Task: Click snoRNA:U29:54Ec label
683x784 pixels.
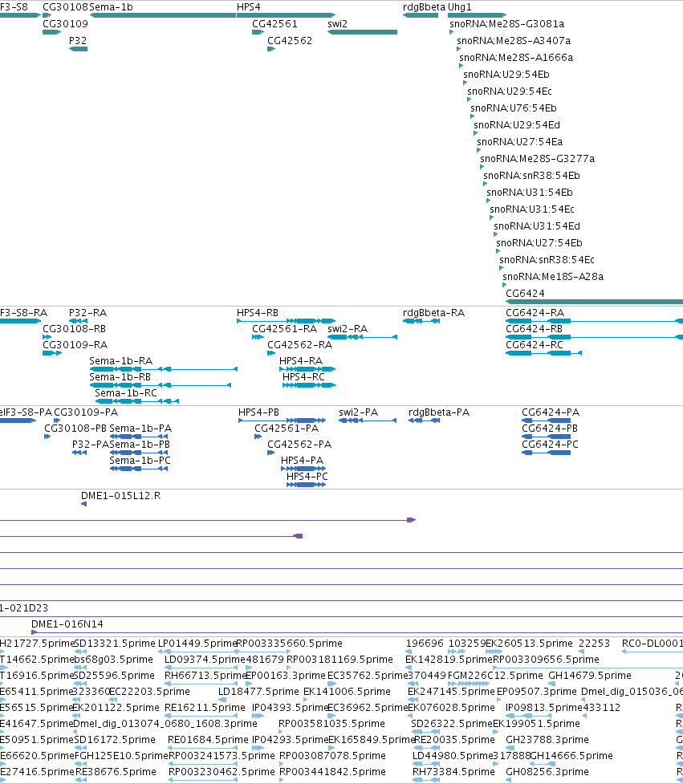Action: click(510, 91)
